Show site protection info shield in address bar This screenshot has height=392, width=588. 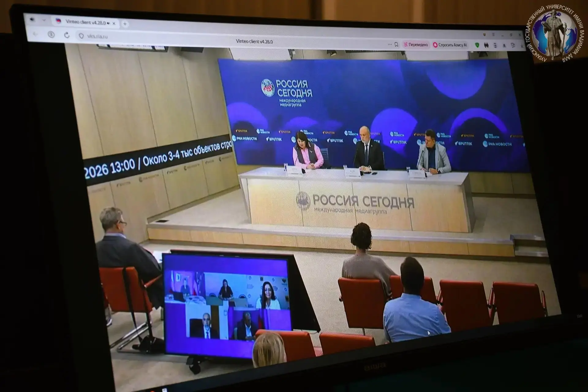pyautogui.click(x=81, y=36)
